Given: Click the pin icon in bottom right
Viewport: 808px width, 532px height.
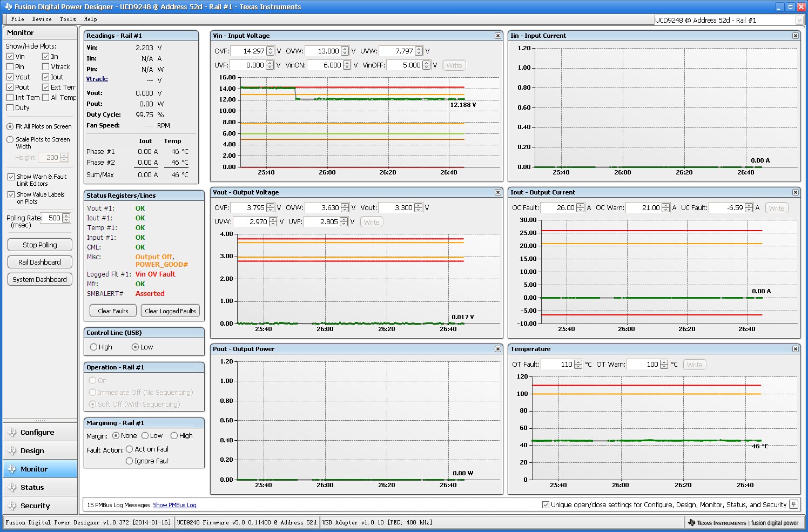Looking at the screenshot, I should tap(793, 504).
